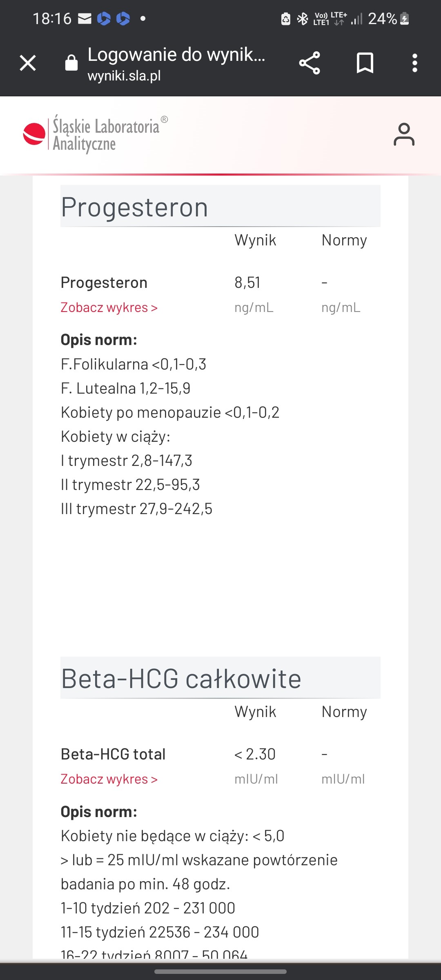Open the user account profile icon

(x=404, y=134)
